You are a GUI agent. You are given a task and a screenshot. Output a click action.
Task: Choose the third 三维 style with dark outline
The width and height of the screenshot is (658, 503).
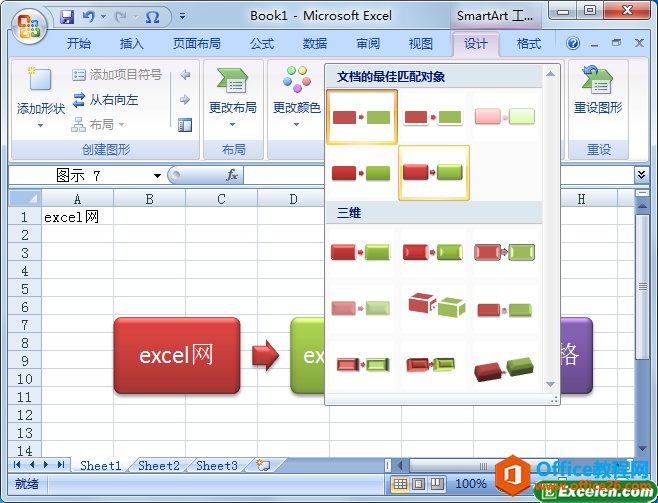point(505,253)
